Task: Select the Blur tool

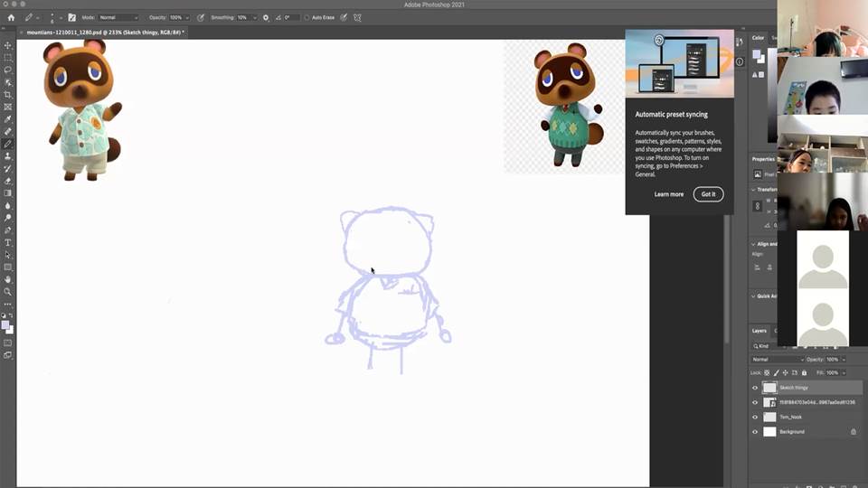Action: (x=8, y=205)
